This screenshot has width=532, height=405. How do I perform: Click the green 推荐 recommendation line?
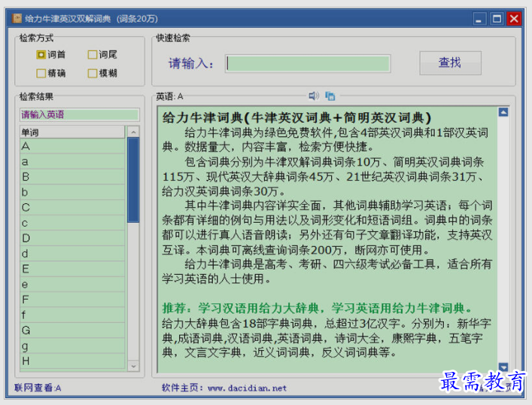pyautogui.click(x=317, y=308)
